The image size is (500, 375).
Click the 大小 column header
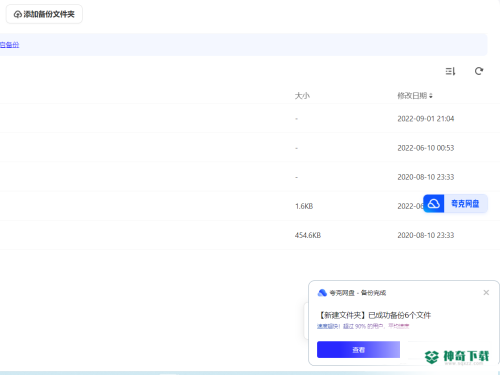302,96
